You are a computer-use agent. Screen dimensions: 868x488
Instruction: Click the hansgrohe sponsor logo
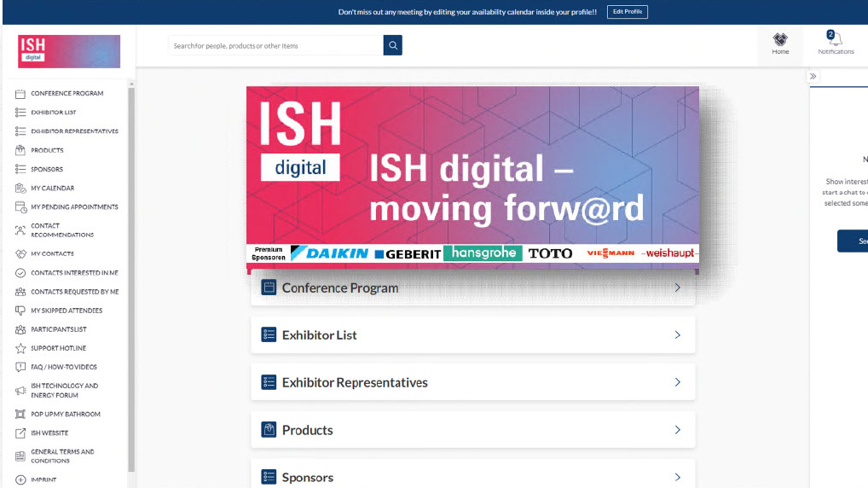click(x=483, y=253)
